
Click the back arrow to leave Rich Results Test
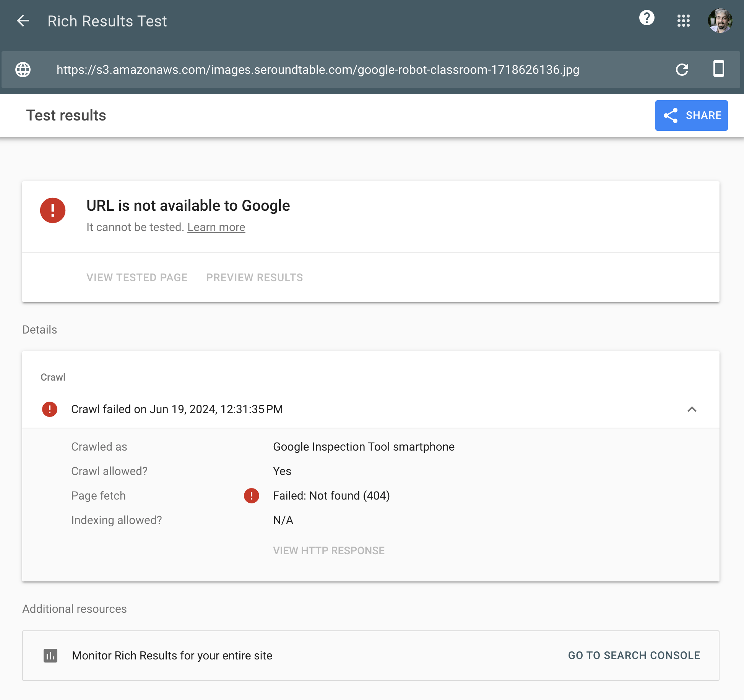coord(23,21)
